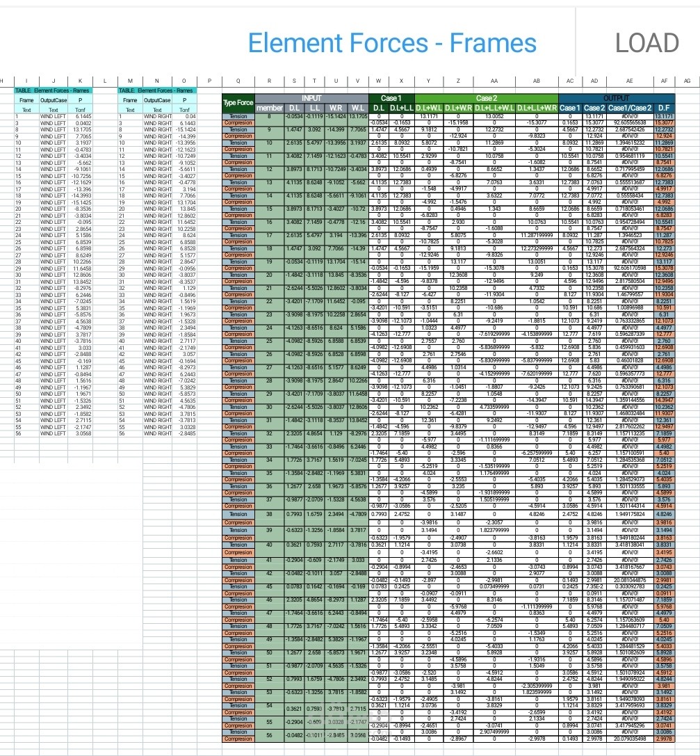Switch to the LOAD sheet tab
700x756 pixels.
(x=647, y=43)
